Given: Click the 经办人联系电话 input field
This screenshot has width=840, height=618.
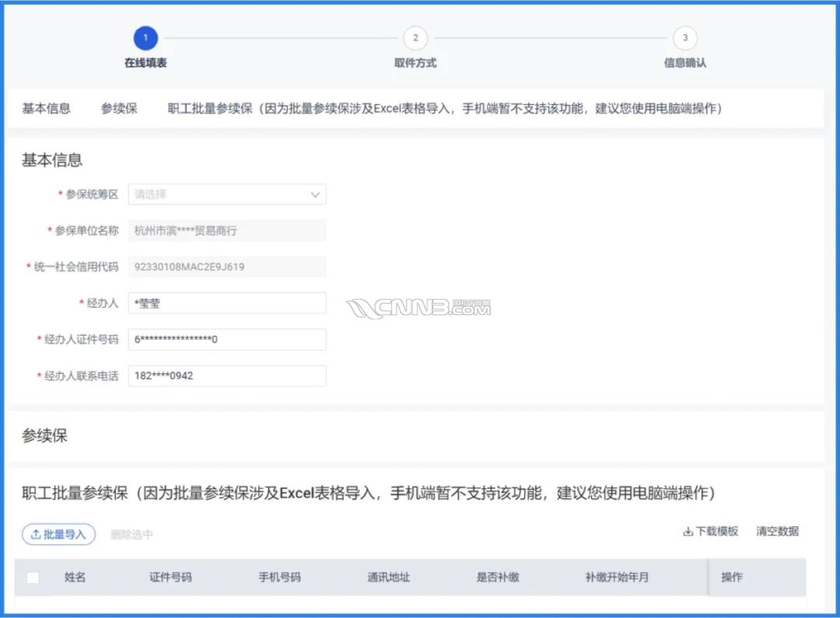Looking at the screenshot, I should click(226, 375).
